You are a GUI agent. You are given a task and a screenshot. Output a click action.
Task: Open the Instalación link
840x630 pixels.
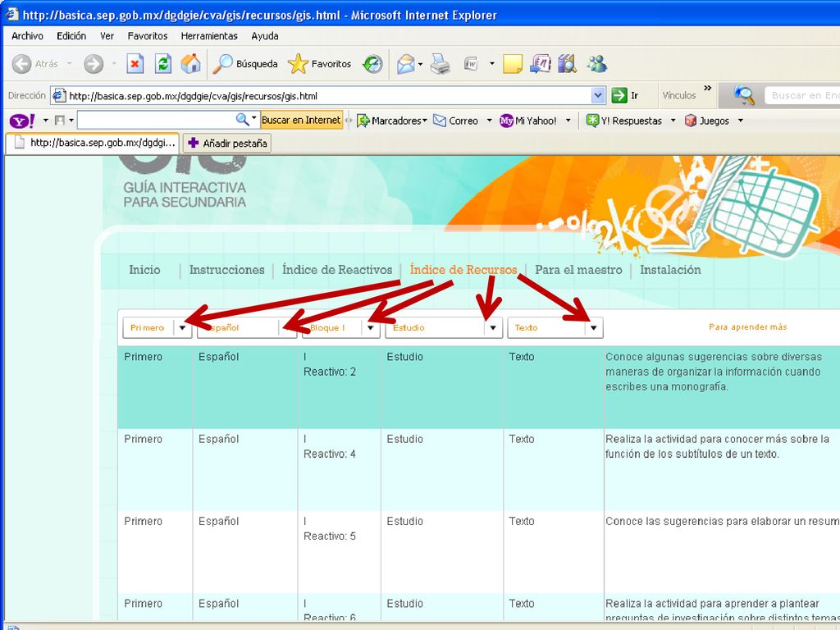click(x=670, y=269)
